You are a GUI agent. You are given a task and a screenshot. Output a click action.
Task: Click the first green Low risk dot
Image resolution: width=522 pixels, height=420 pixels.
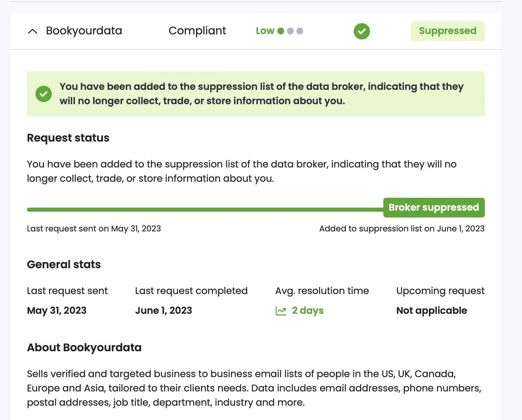coord(281,31)
